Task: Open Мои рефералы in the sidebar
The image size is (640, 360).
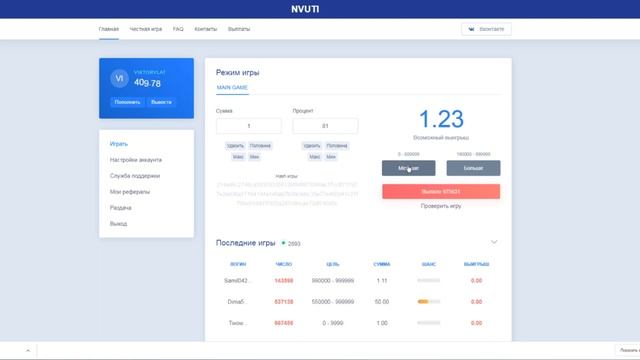Action: tap(130, 191)
